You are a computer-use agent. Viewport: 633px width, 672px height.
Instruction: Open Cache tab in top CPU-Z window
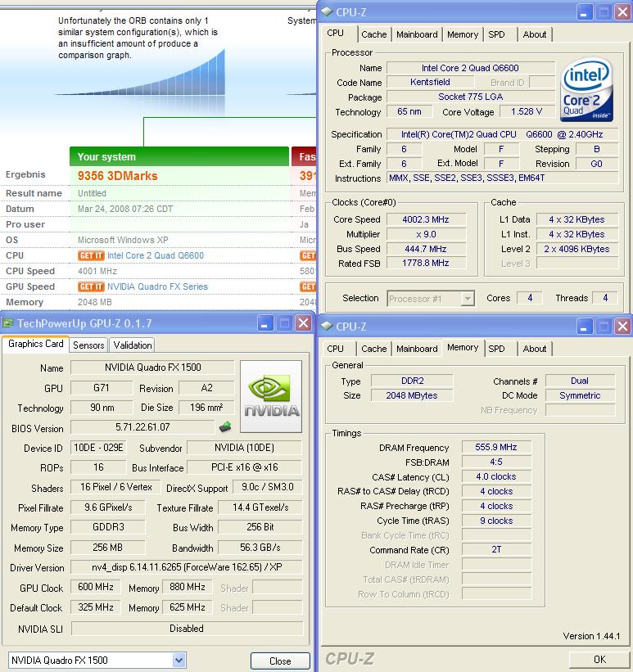pos(374,34)
